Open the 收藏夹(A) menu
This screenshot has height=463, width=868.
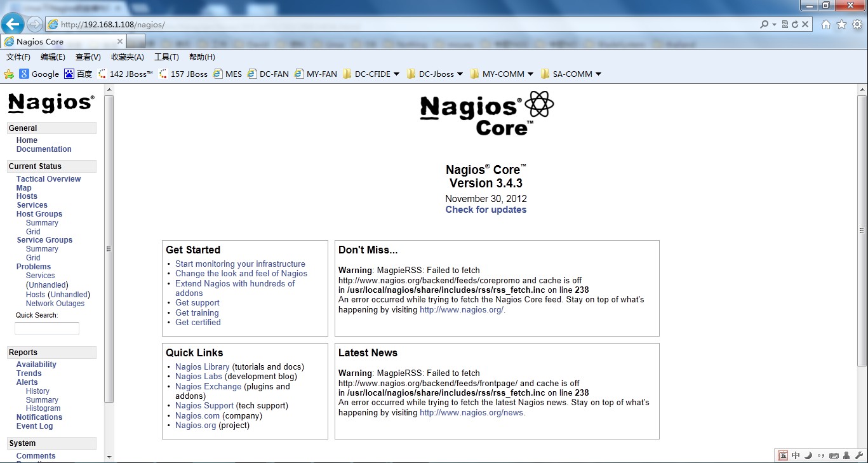point(127,57)
